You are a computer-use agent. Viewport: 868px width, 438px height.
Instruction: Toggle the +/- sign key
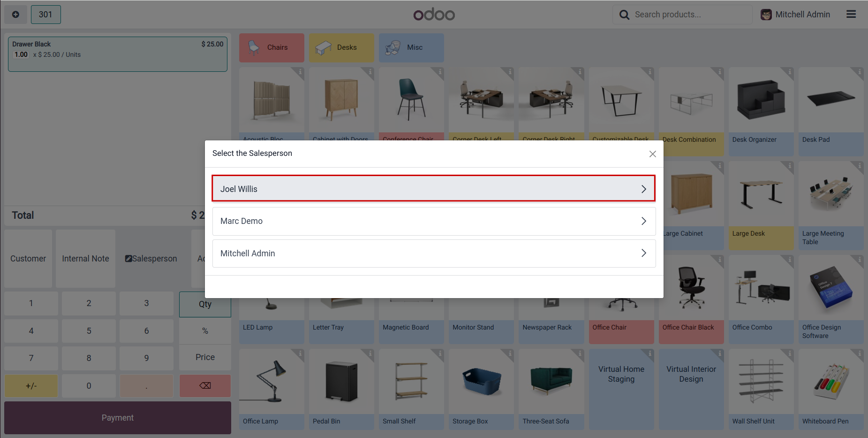click(31, 386)
